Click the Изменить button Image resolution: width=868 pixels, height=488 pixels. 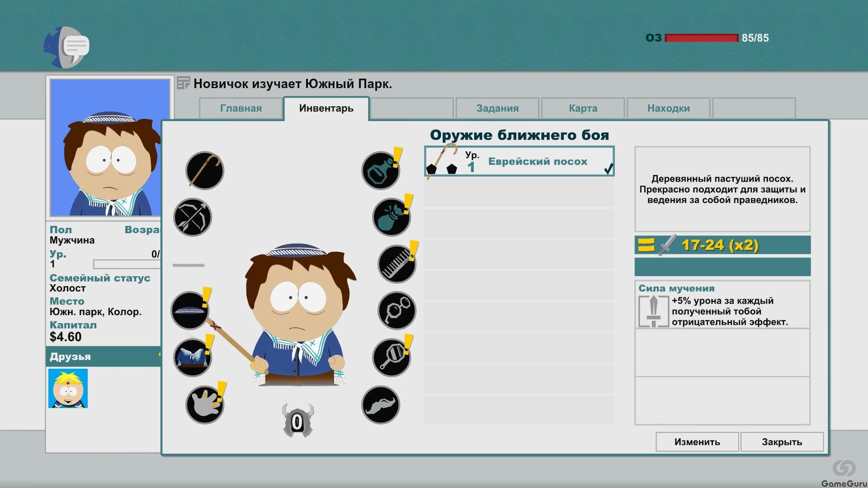(x=697, y=442)
